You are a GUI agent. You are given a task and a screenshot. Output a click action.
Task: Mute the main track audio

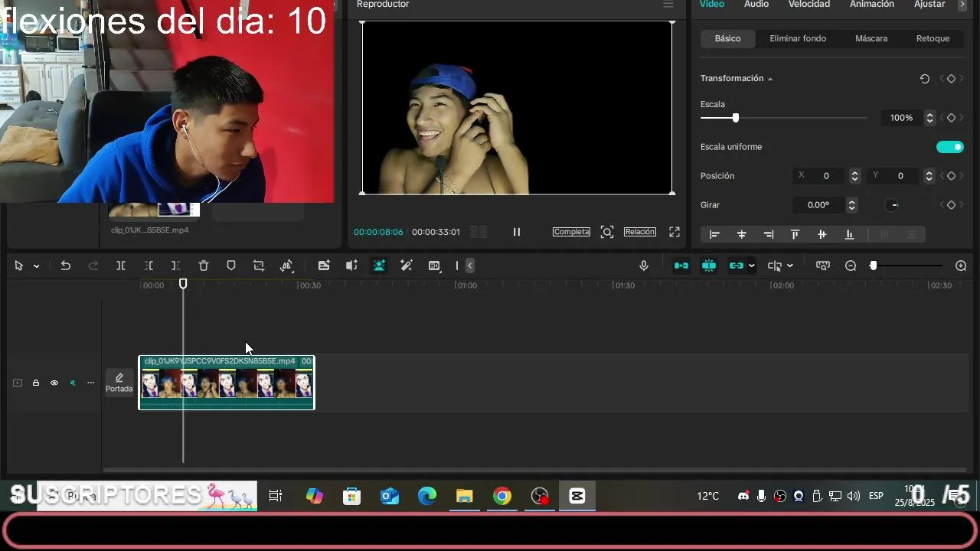(x=73, y=383)
